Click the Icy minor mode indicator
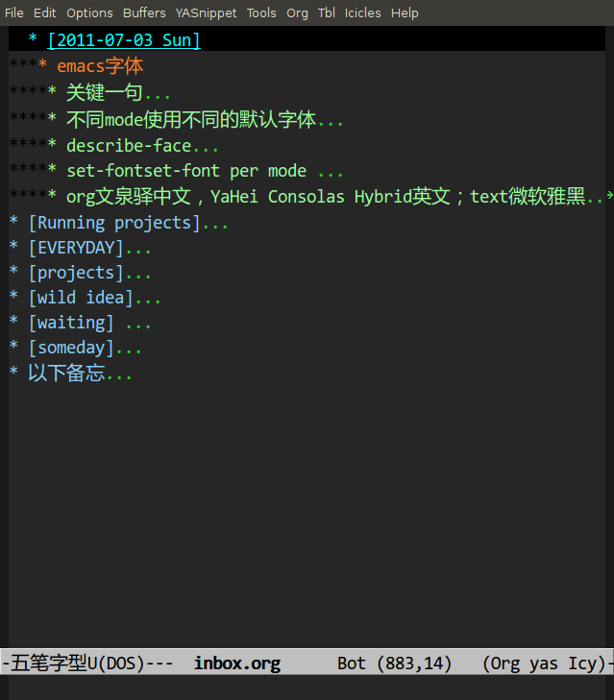The height and width of the screenshot is (700, 614). [582, 664]
